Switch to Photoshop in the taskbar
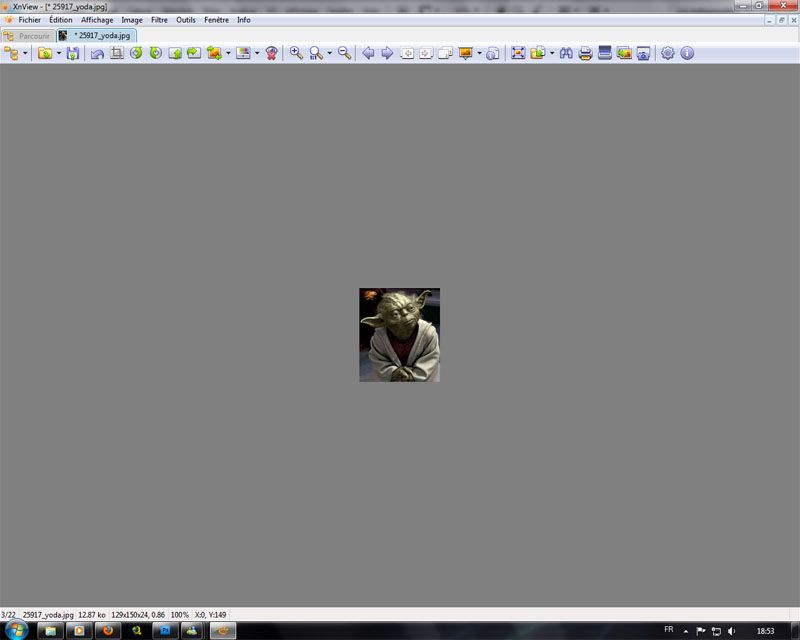Image resolution: width=800 pixels, height=640 pixels. pyautogui.click(x=165, y=631)
